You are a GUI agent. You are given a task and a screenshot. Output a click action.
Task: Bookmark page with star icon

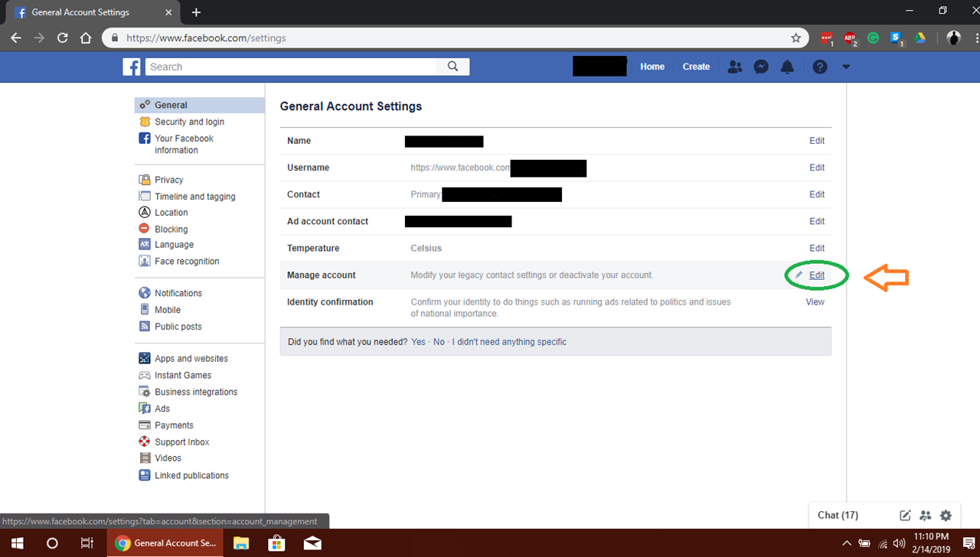pos(795,37)
